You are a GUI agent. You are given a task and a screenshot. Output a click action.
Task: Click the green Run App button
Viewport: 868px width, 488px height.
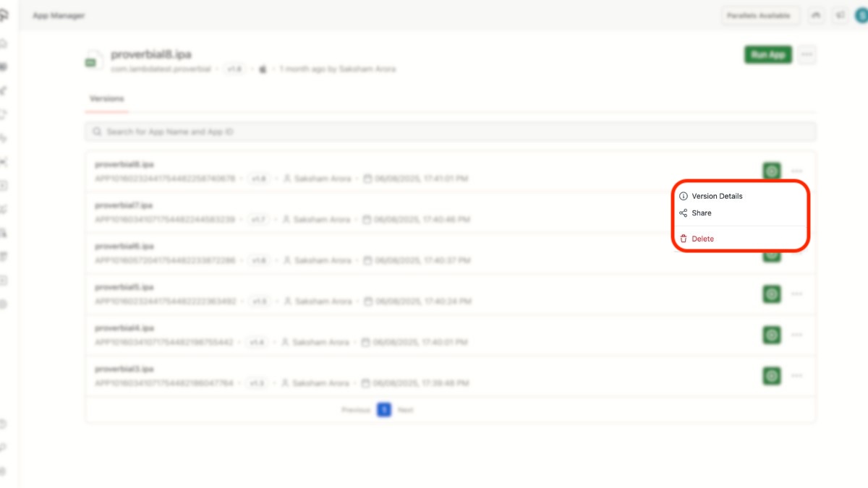tap(767, 55)
